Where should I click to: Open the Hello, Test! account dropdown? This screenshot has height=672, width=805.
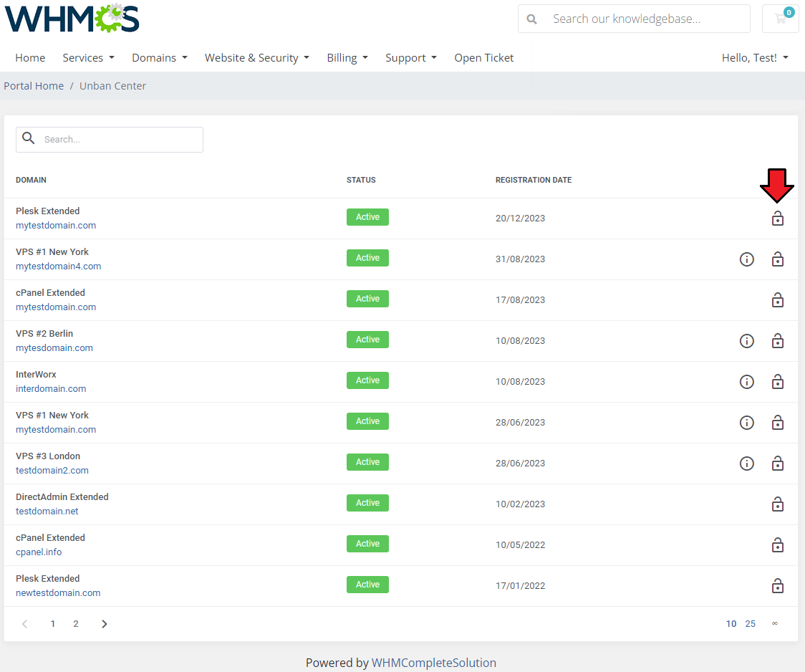(755, 57)
